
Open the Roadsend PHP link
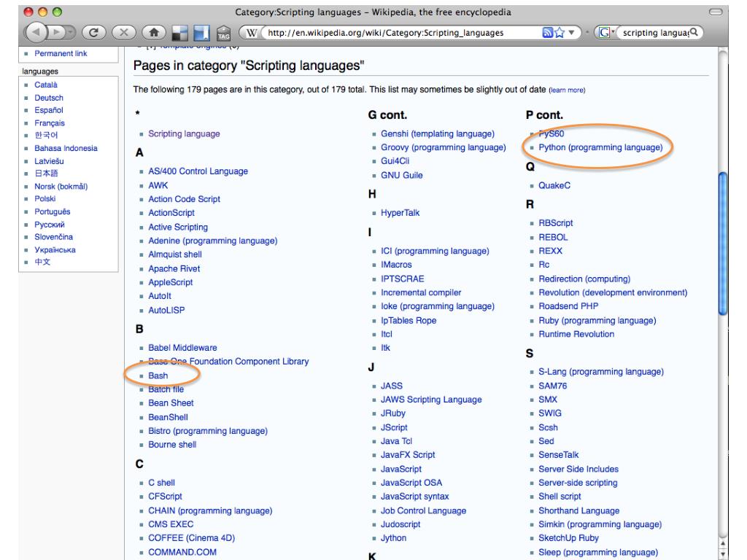coord(568,306)
